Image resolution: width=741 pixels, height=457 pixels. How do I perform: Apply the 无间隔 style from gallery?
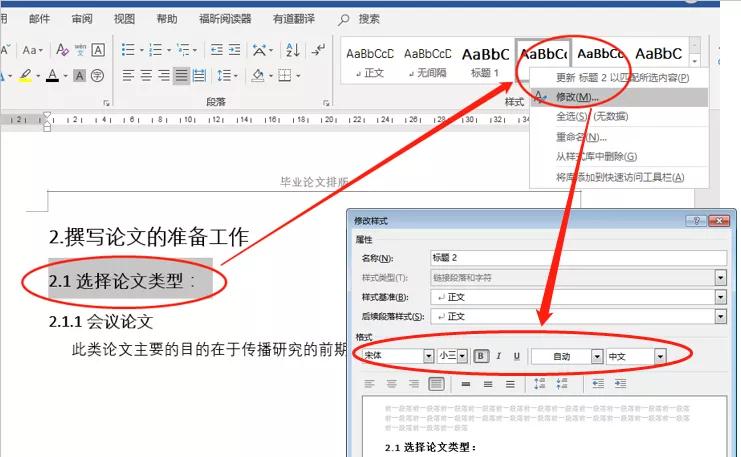[x=428, y=61]
